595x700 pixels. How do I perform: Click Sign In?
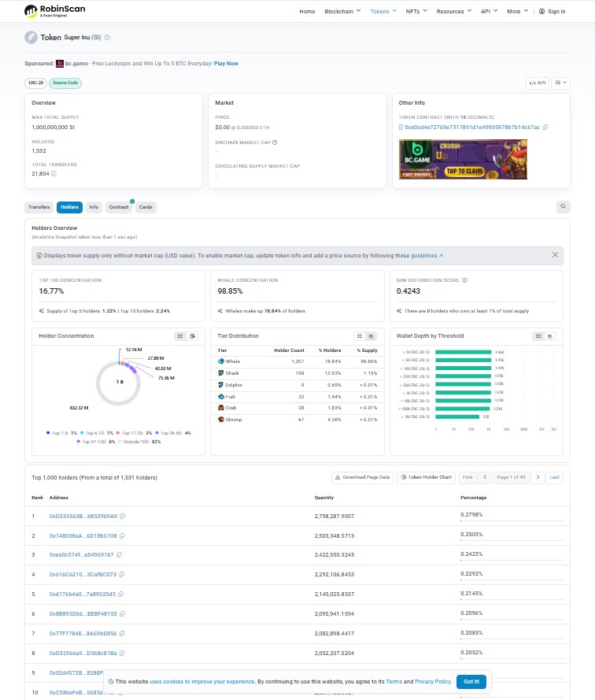click(552, 11)
